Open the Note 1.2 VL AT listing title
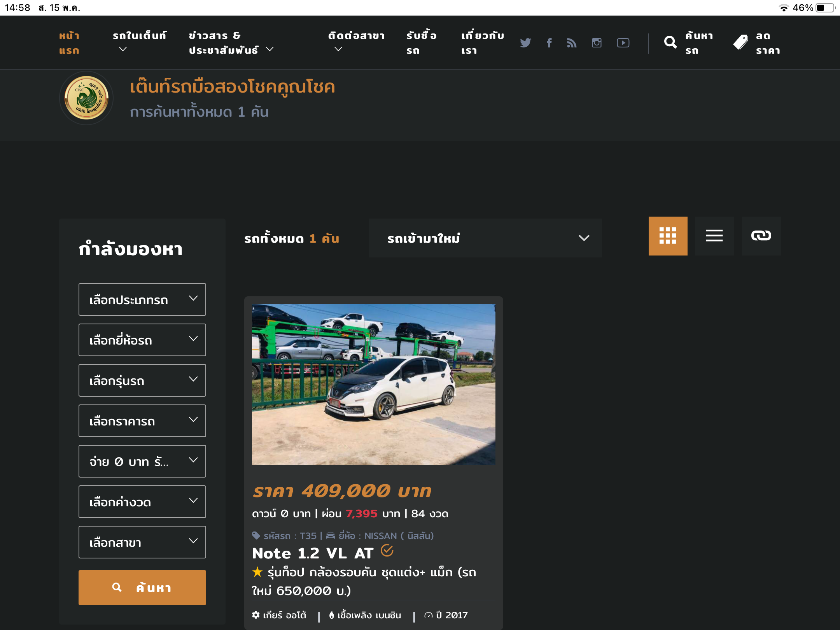This screenshot has width=840, height=630. point(313,553)
